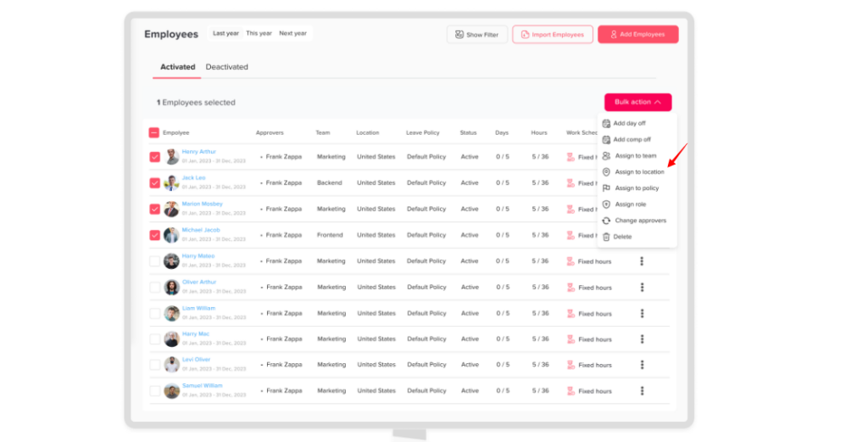Open Jack Leo's employee profile link
The height and width of the screenshot is (442, 868).
(193, 178)
